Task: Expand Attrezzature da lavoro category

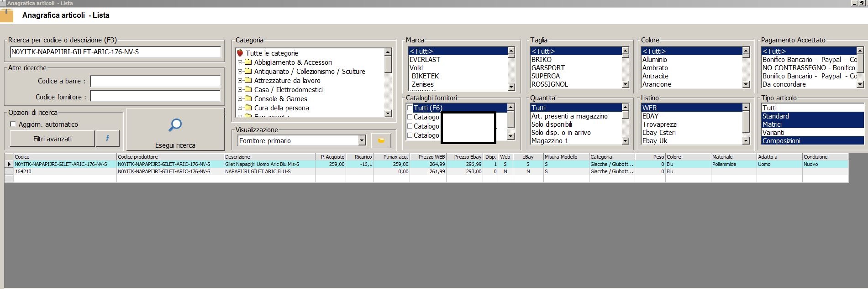Action: [240, 81]
